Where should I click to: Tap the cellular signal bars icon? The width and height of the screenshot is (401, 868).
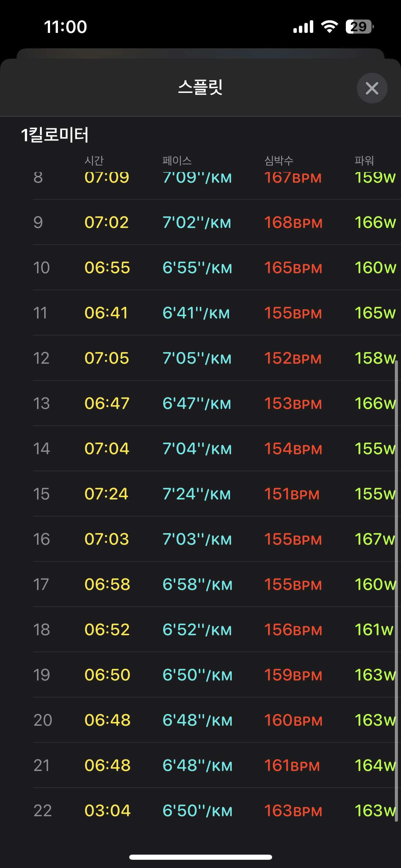tap(303, 27)
